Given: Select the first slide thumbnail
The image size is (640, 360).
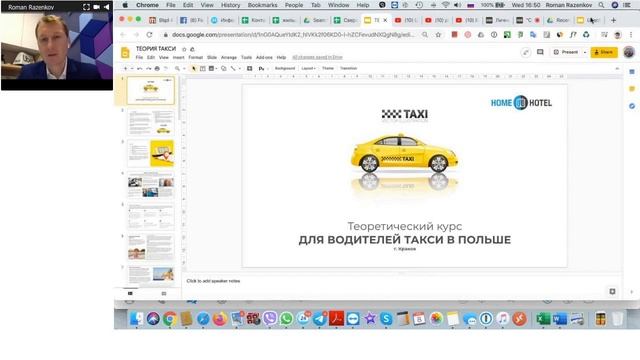Looking at the screenshot, I should [x=151, y=91].
